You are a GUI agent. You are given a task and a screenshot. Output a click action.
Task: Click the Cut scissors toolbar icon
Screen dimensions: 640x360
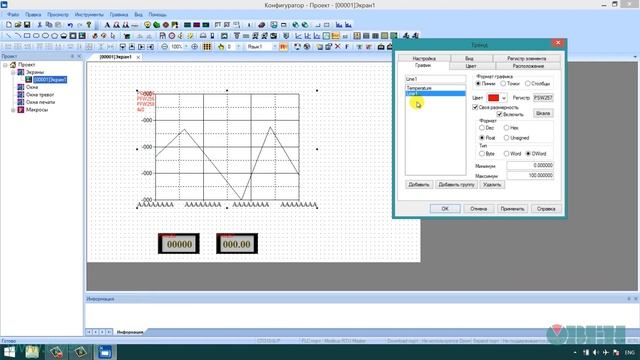click(x=40, y=25)
